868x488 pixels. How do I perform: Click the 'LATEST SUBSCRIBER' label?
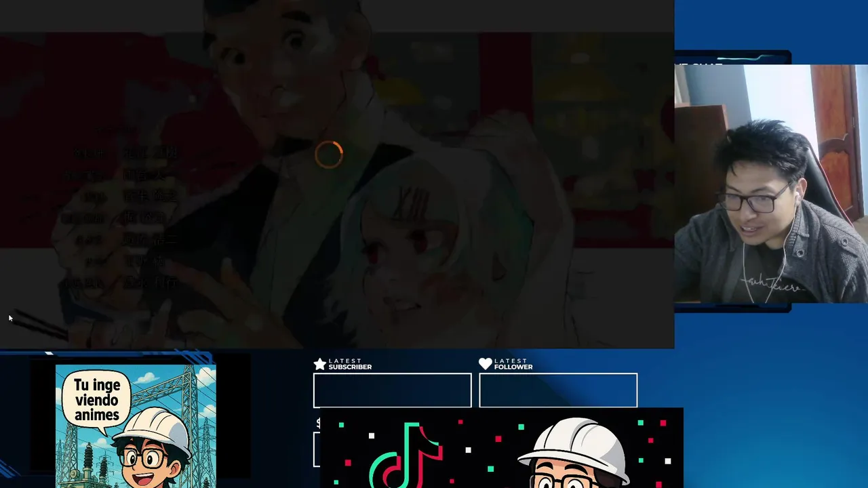pyautogui.click(x=350, y=364)
